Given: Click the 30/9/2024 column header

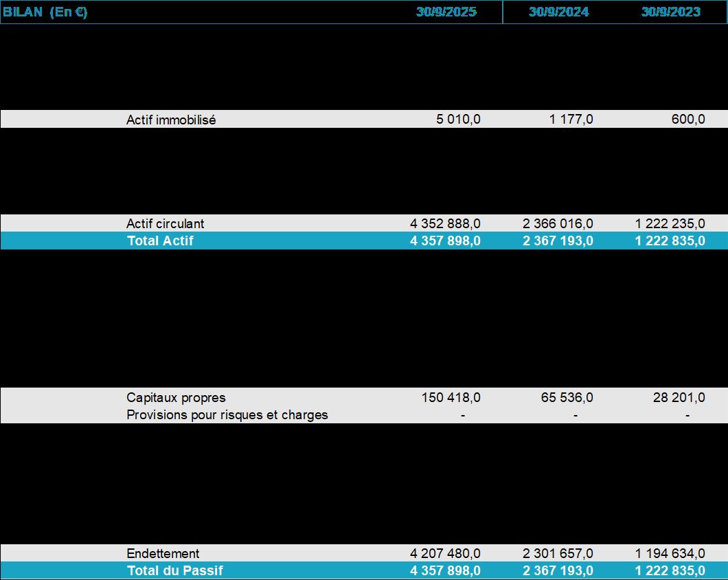Looking at the screenshot, I should (558, 12).
